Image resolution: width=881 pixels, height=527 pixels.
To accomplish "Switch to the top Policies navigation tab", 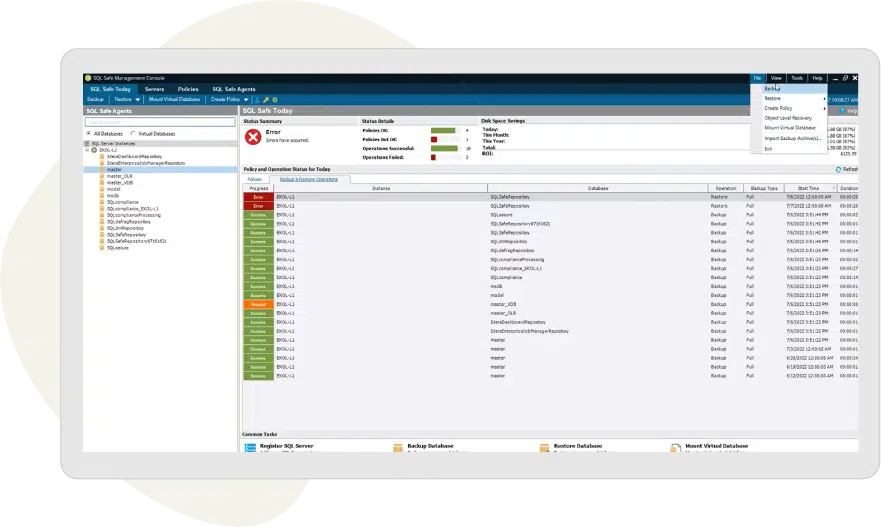I will [188, 89].
